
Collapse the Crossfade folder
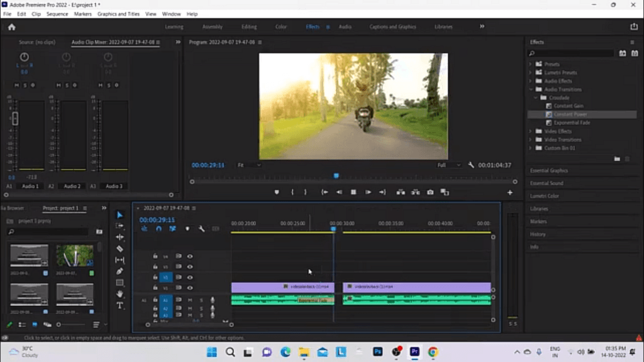[x=536, y=97]
